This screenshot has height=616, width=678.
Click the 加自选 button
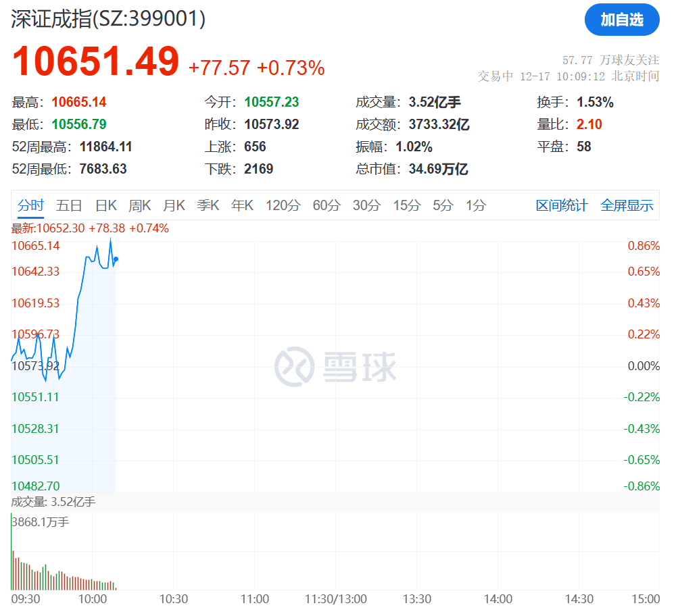click(622, 20)
